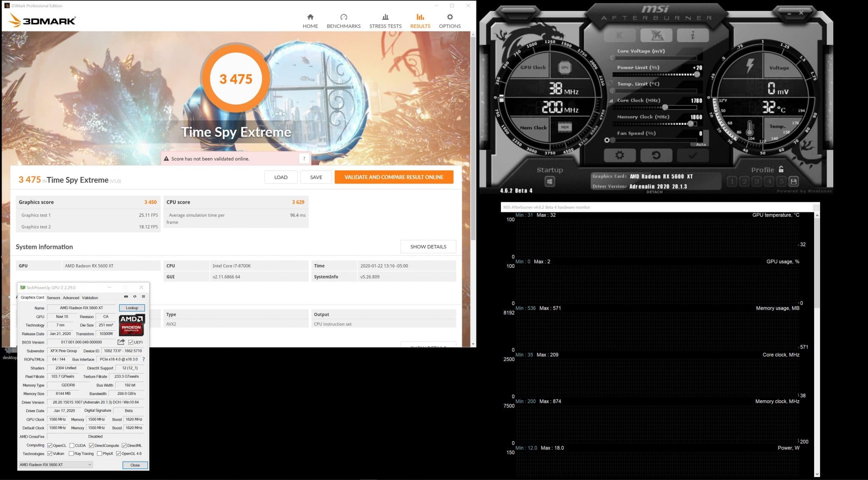Screen dimensions: 868x480
Task: Open the BENCHMARKS section in 3DMark
Action: (x=343, y=21)
